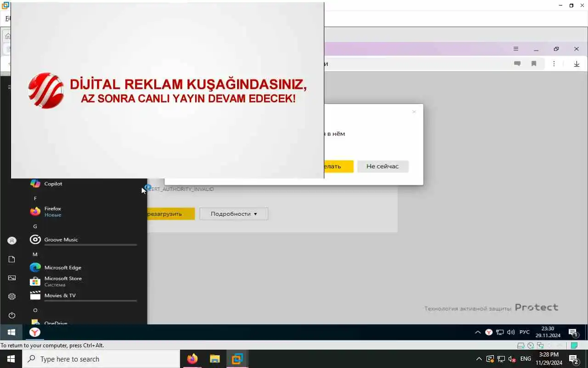This screenshot has width=588, height=368.
Task: Click Windows Update status icon in host tray
Action: (x=490, y=359)
